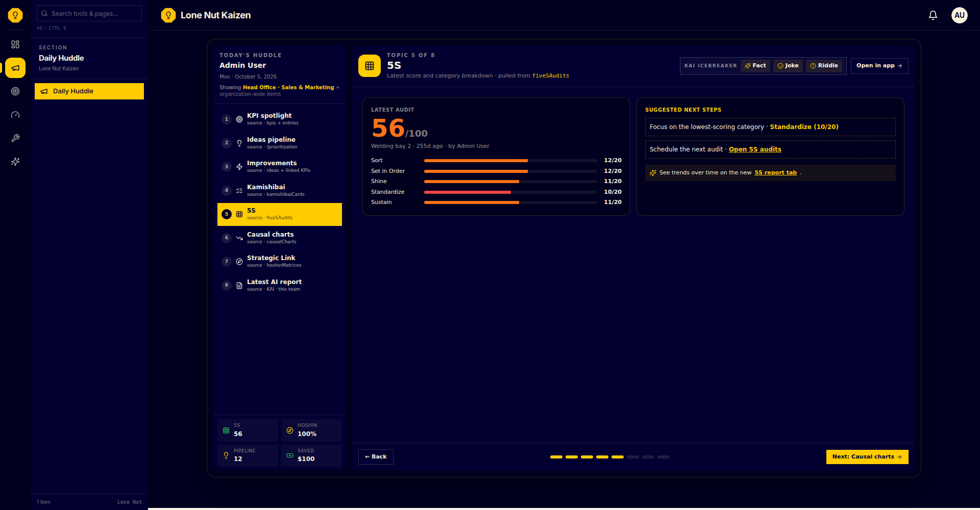The image size is (980, 510).
Task: Open the 'Open 5S audits' link
Action: coord(755,149)
